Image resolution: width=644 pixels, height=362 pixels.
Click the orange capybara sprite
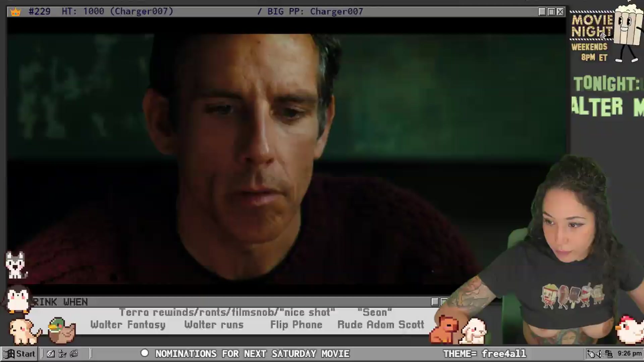click(x=445, y=329)
